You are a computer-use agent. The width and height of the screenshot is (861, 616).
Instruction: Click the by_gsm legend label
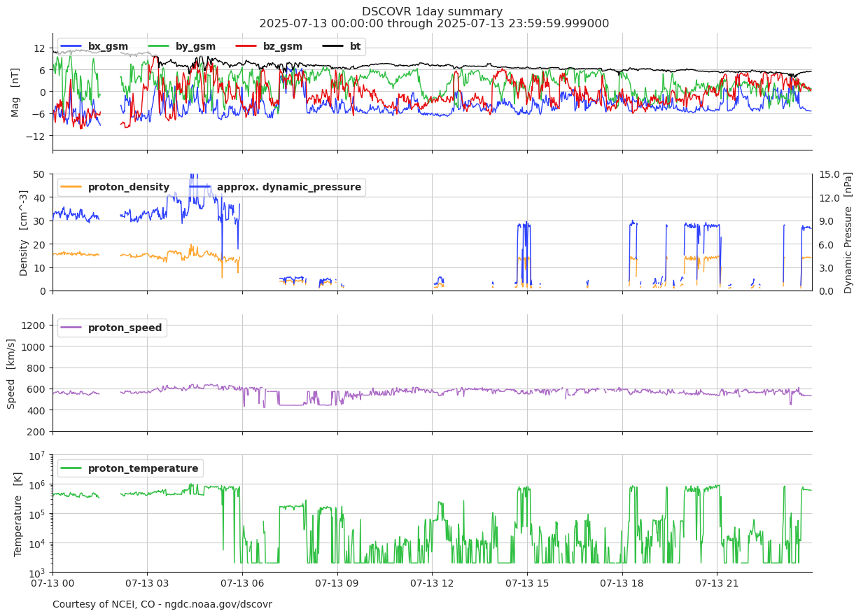[195, 47]
